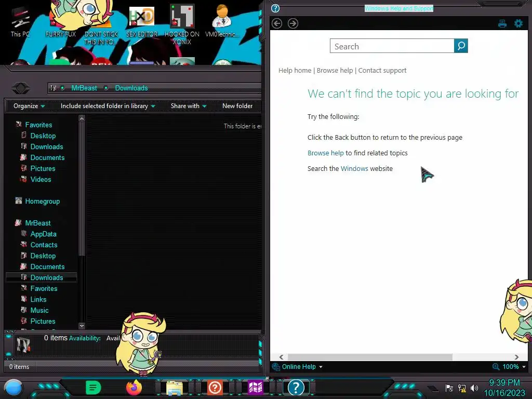Open the Action Center flag in the tray

[x=449, y=388]
